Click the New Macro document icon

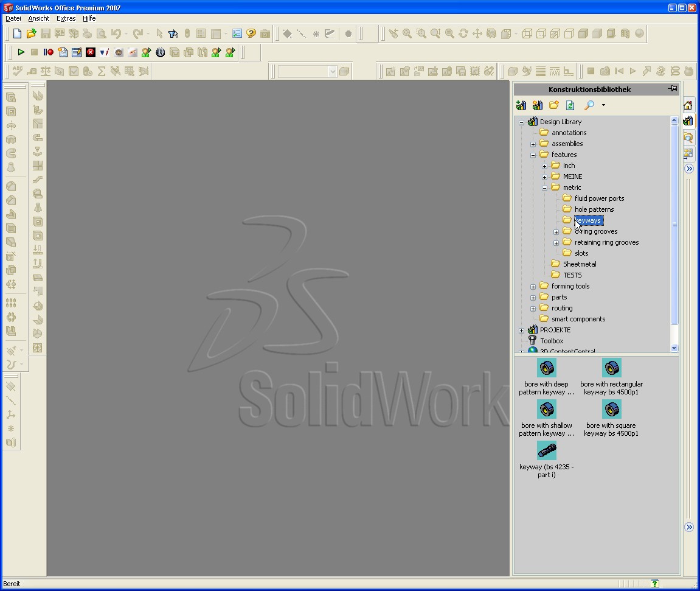[63, 52]
